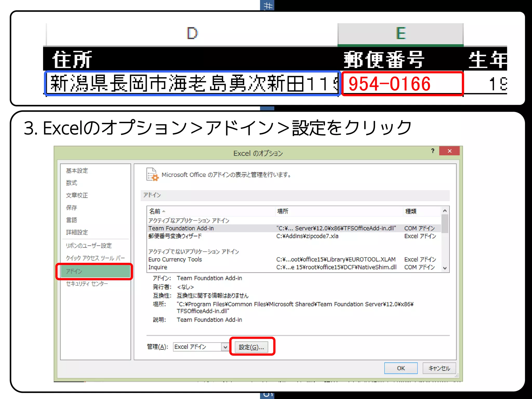Open リボンのユーザー設定 category
Viewport: 532px width, 399px height.
(x=89, y=245)
